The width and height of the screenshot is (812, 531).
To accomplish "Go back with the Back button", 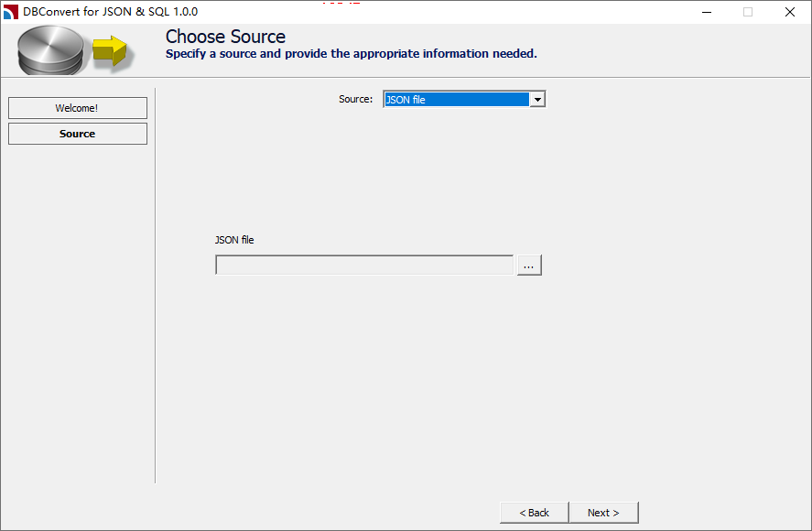I will [533, 512].
